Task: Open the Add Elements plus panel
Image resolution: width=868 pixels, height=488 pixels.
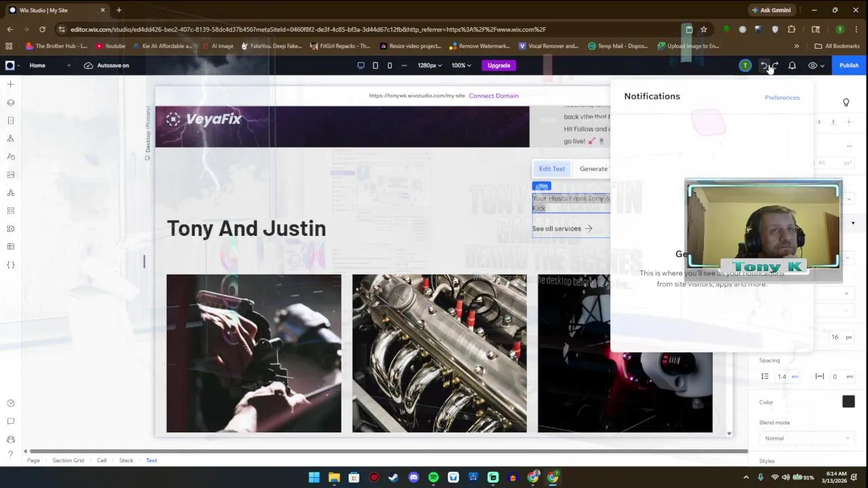Action: (x=10, y=84)
